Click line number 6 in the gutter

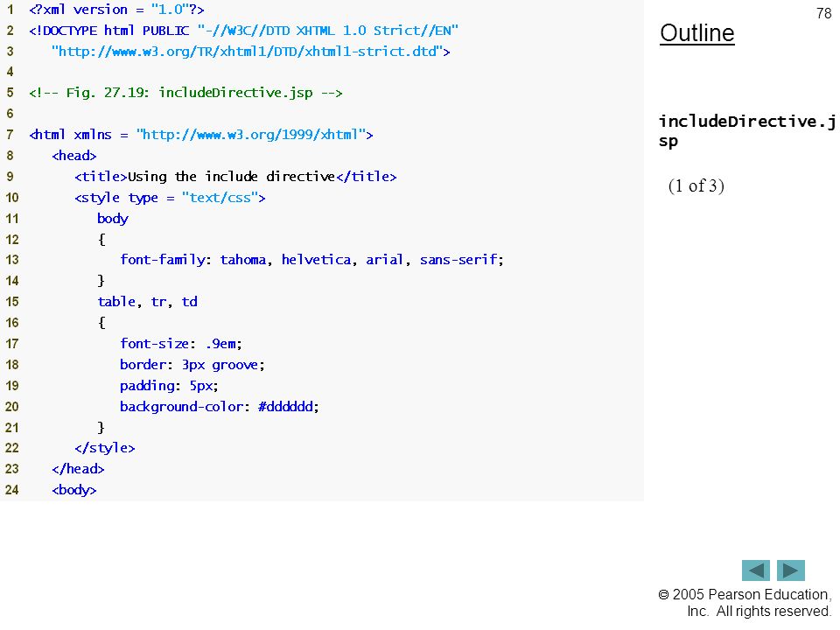[10, 114]
